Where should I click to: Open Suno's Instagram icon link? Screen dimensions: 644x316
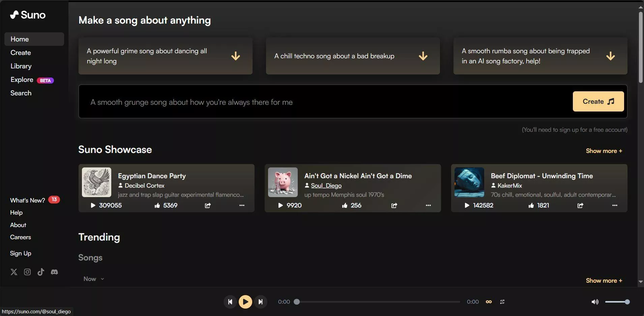[x=27, y=272]
